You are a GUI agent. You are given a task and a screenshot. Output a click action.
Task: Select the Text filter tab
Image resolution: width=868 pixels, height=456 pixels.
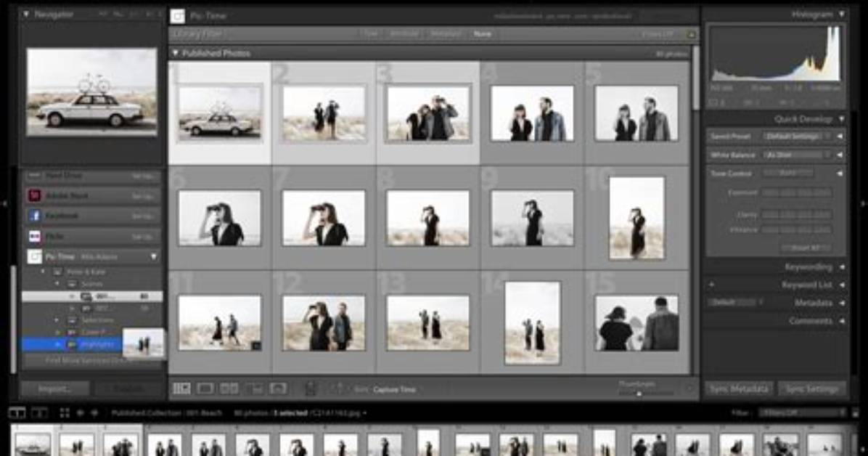(370, 34)
